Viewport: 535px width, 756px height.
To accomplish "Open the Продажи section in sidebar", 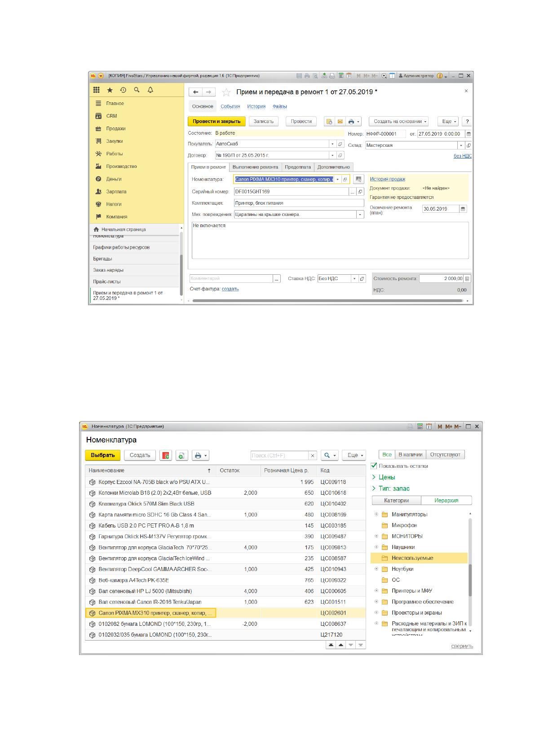I will (116, 128).
